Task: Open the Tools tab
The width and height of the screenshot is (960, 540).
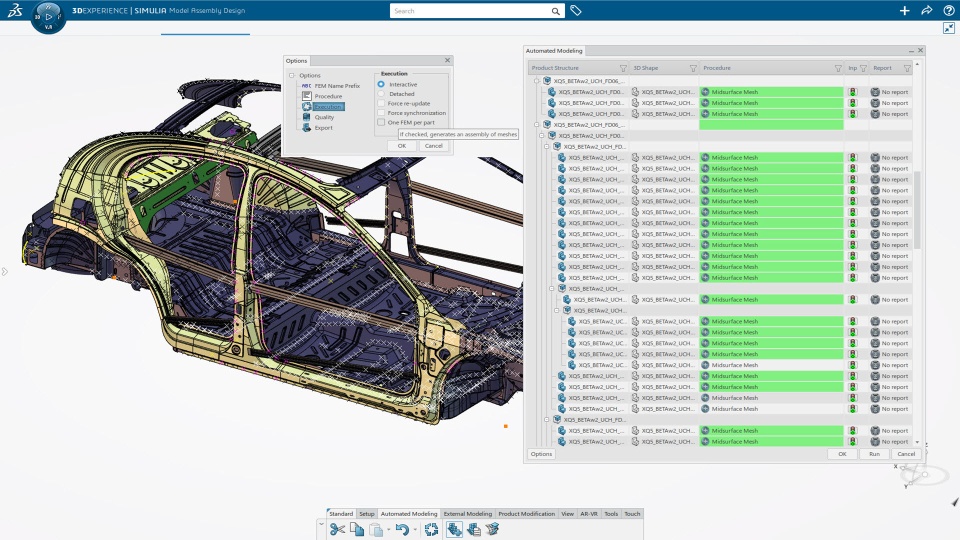Action: click(x=611, y=514)
